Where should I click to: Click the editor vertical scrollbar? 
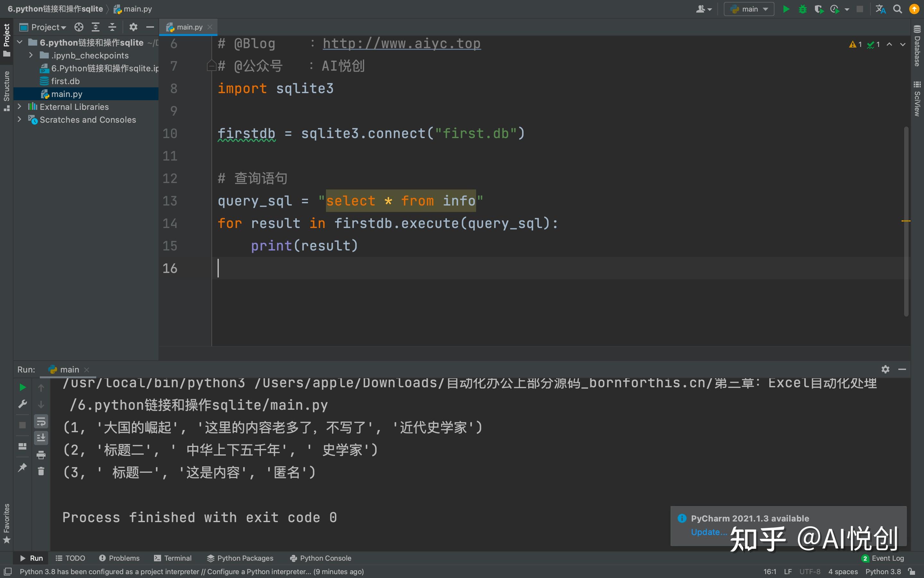point(906,221)
